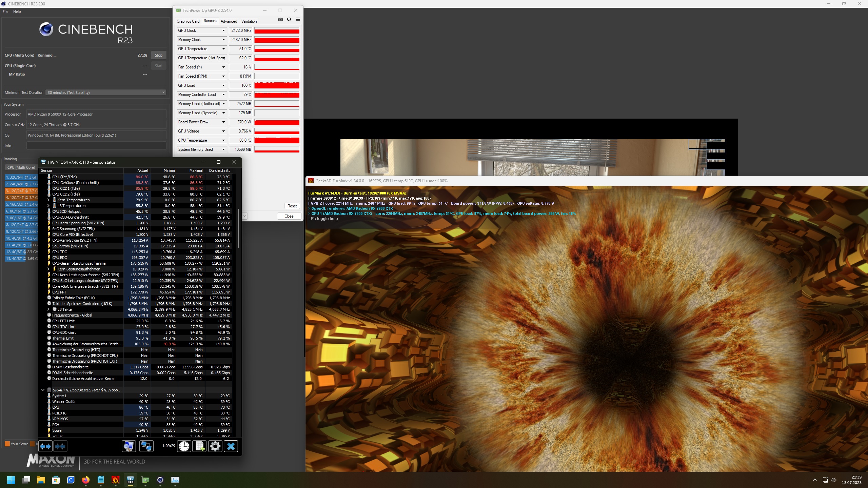Click HWiNFO expand columns arrows icon
Screen dimensions: 868x488
[x=45, y=446]
